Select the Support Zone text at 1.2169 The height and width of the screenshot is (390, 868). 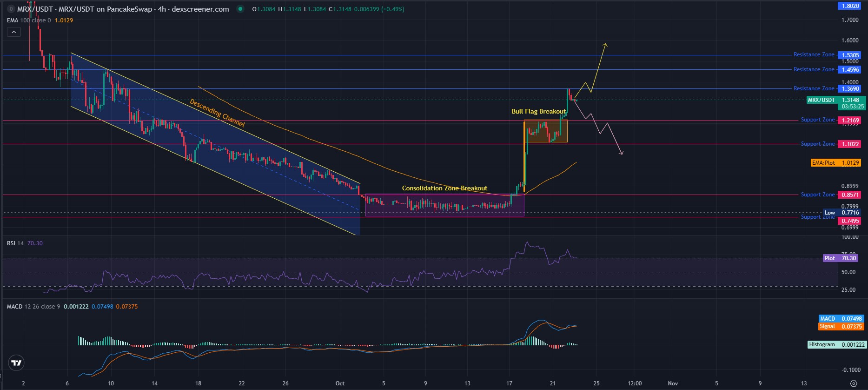coord(817,120)
